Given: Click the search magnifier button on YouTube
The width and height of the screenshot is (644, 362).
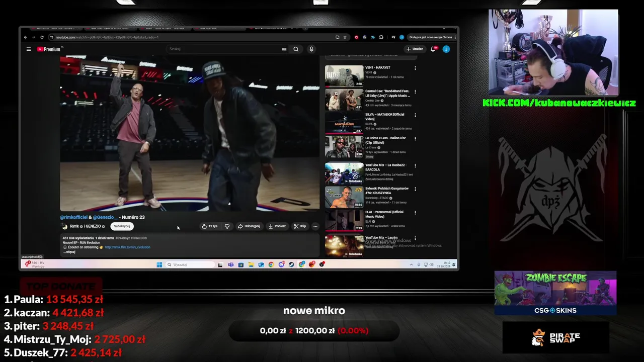Looking at the screenshot, I should tap(296, 49).
